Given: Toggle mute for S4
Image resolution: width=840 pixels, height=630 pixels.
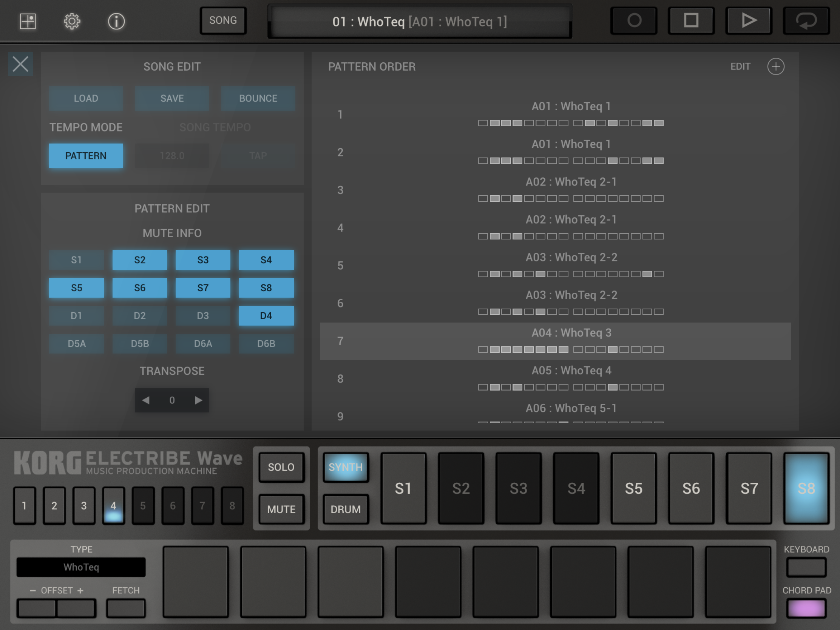Looking at the screenshot, I should [x=266, y=260].
